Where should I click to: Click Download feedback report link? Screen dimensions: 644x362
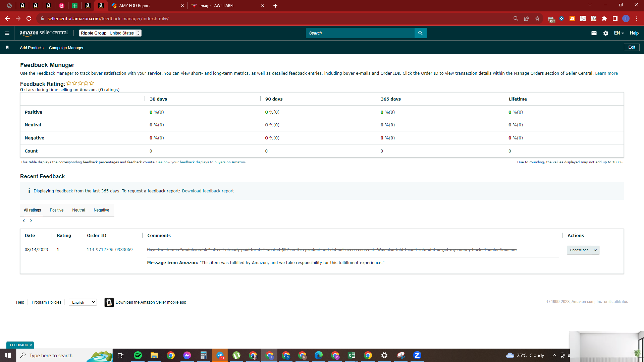pos(208,191)
